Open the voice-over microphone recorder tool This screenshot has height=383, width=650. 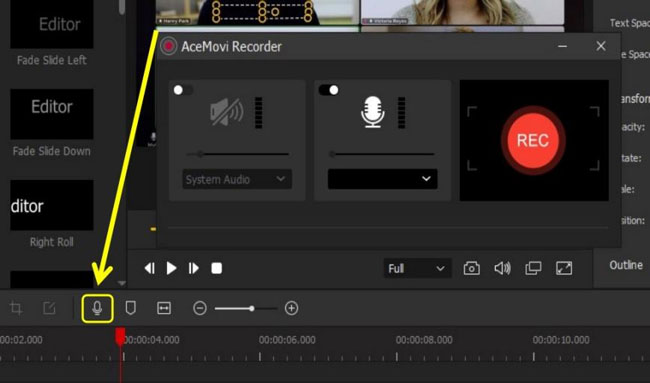pyautogui.click(x=97, y=308)
